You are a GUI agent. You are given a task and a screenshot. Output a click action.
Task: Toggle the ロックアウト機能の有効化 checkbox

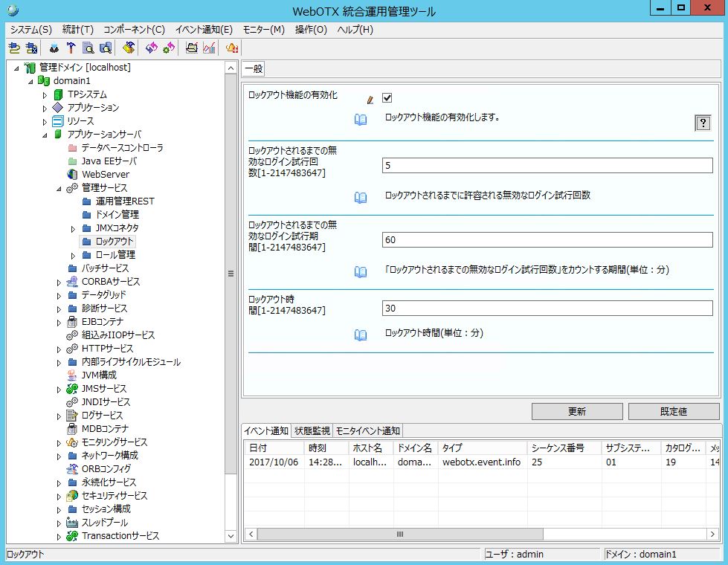[387, 98]
